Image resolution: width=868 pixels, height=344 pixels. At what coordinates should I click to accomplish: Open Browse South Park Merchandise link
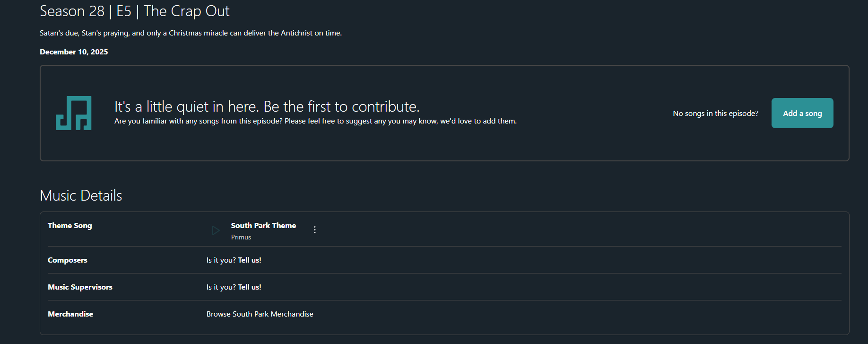[260, 314]
